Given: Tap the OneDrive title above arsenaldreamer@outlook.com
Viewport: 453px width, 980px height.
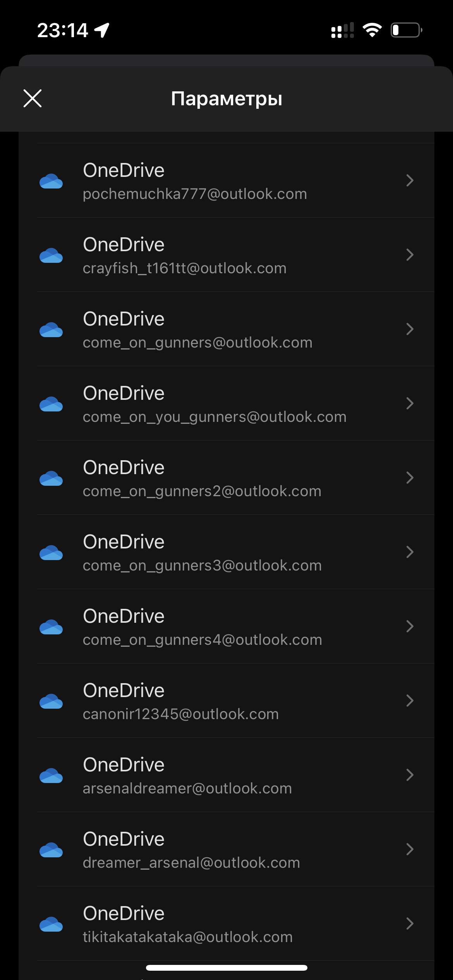Looking at the screenshot, I should 124,765.
